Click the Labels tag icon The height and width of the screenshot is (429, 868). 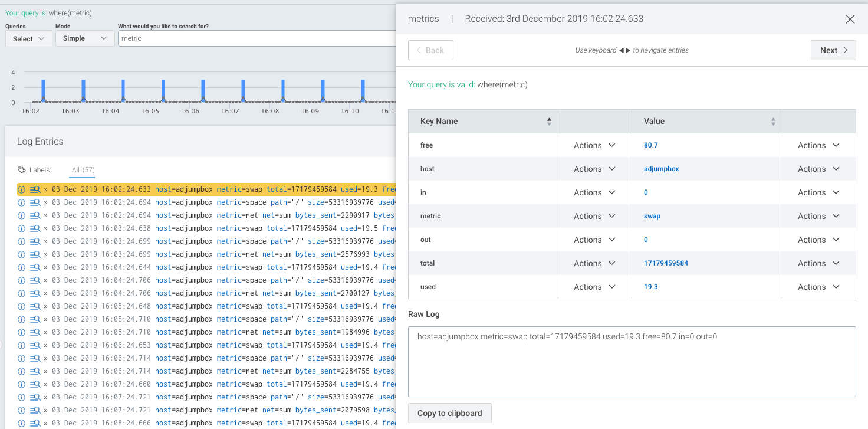pyautogui.click(x=22, y=170)
